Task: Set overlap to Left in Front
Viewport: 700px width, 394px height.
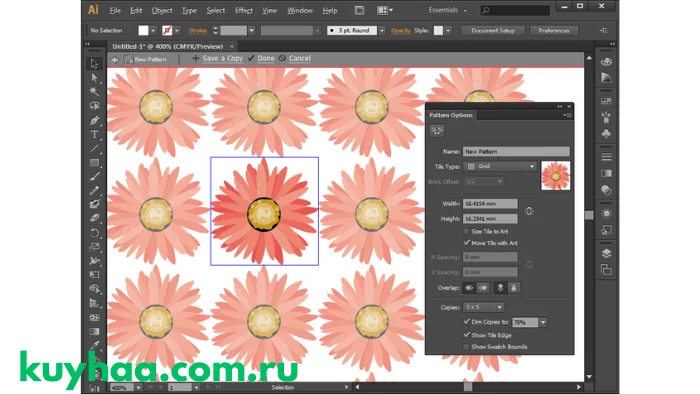Action: coord(469,288)
